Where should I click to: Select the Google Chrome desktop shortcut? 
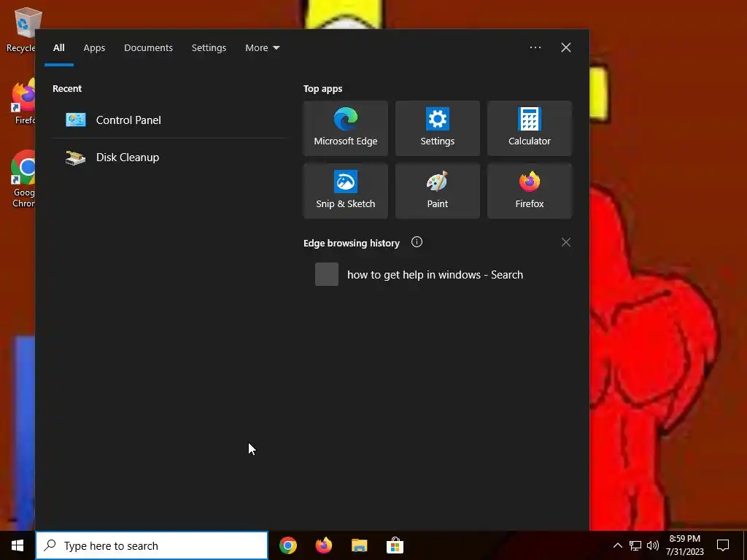point(22,179)
